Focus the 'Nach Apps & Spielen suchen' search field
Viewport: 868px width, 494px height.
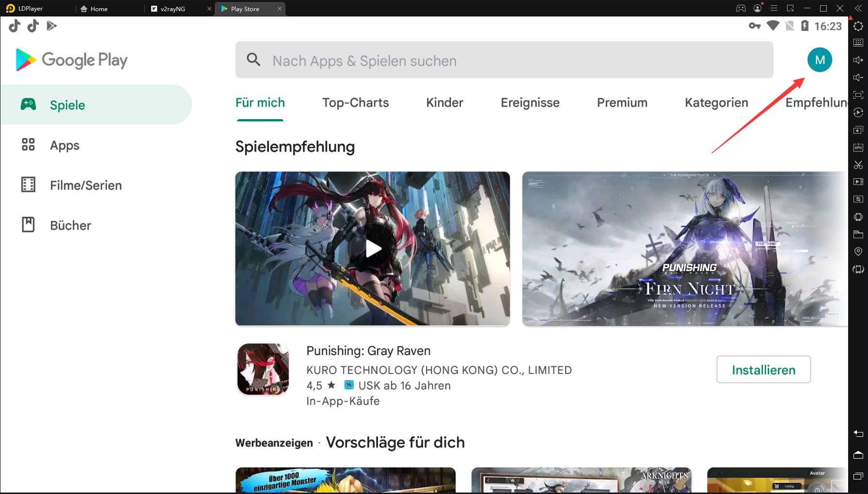point(504,60)
